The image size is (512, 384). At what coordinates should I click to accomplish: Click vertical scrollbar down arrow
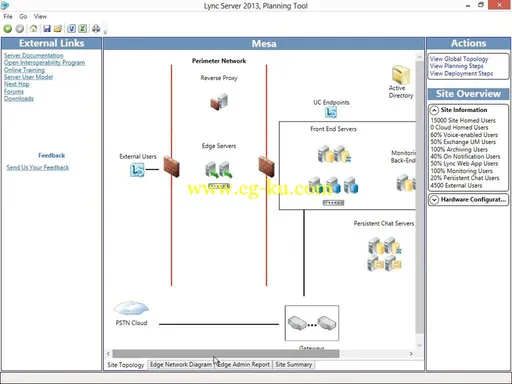[x=419, y=345]
